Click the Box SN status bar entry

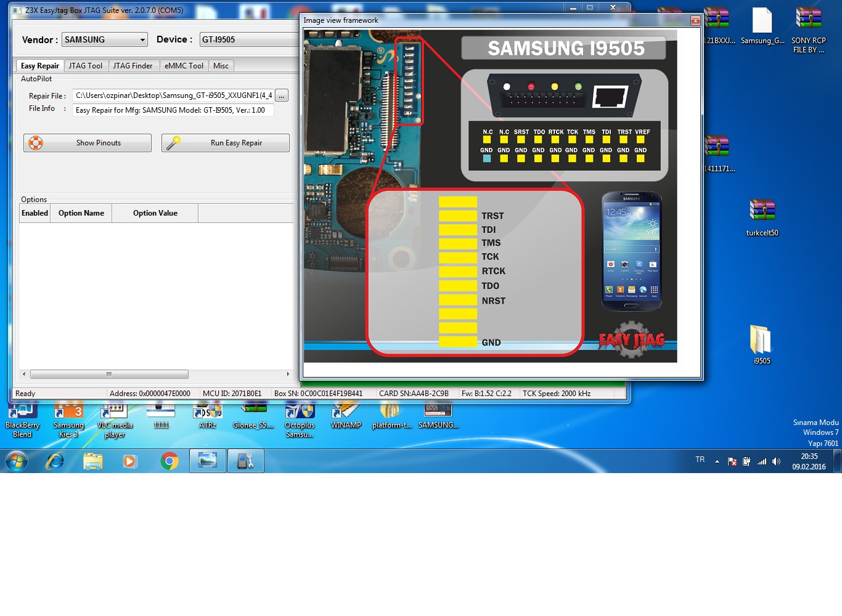(x=319, y=394)
